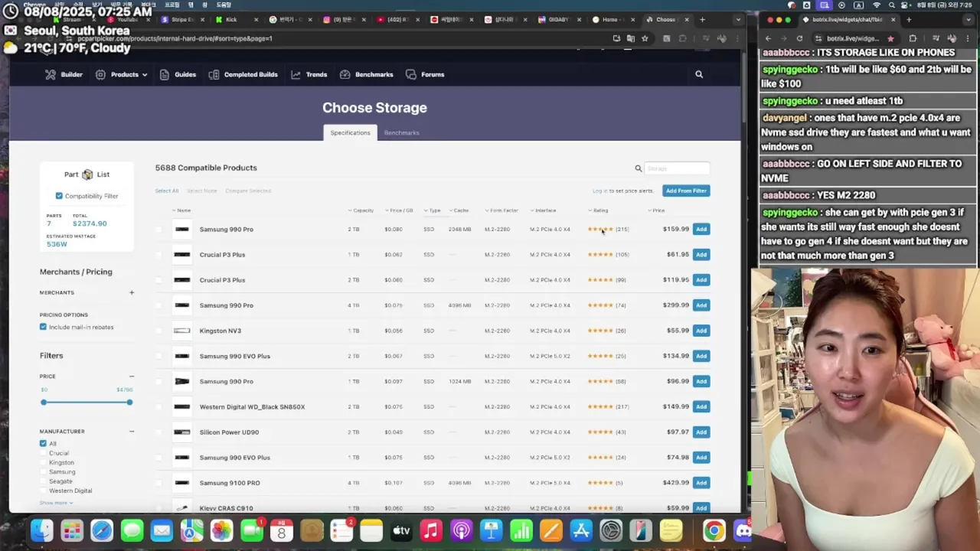Viewport: 980px width, 551px height.
Task: Open the Benchmarks gauge icon
Action: click(x=345, y=74)
